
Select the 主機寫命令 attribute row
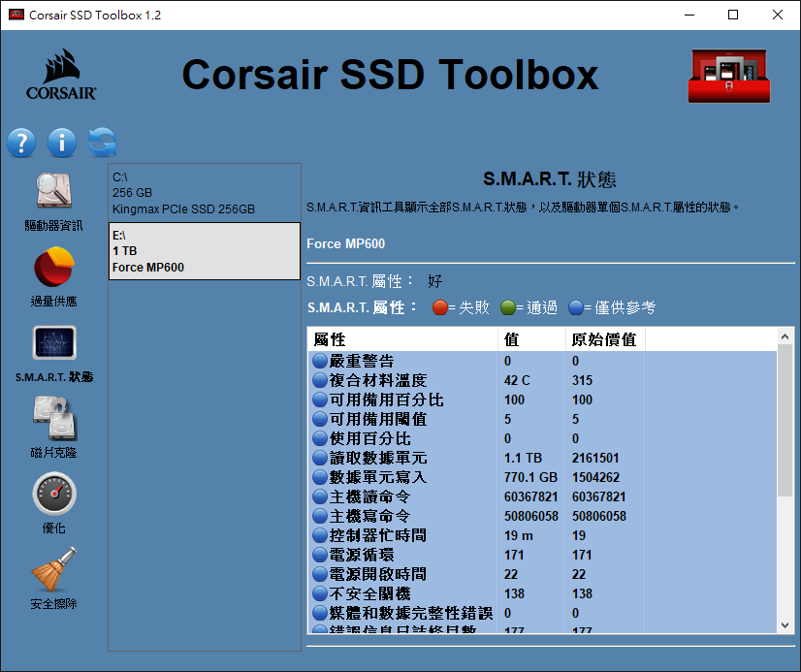click(x=542, y=516)
